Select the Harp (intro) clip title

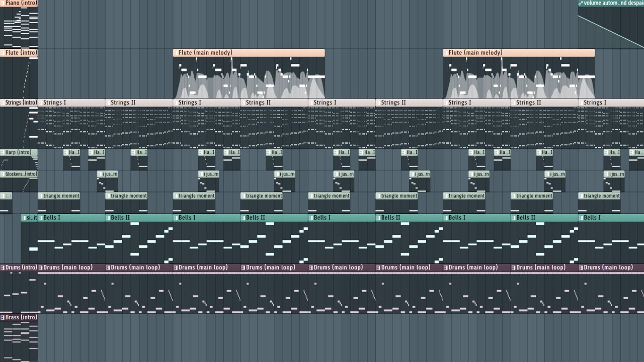pyautogui.click(x=19, y=152)
